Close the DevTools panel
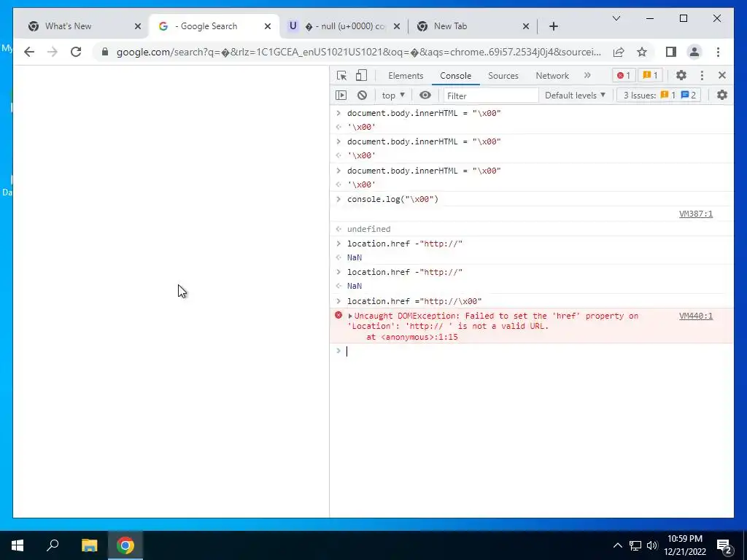 [722, 75]
